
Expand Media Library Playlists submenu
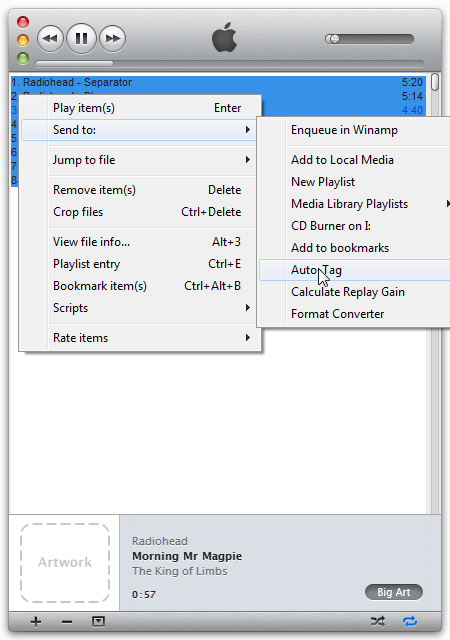tap(354, 204)
